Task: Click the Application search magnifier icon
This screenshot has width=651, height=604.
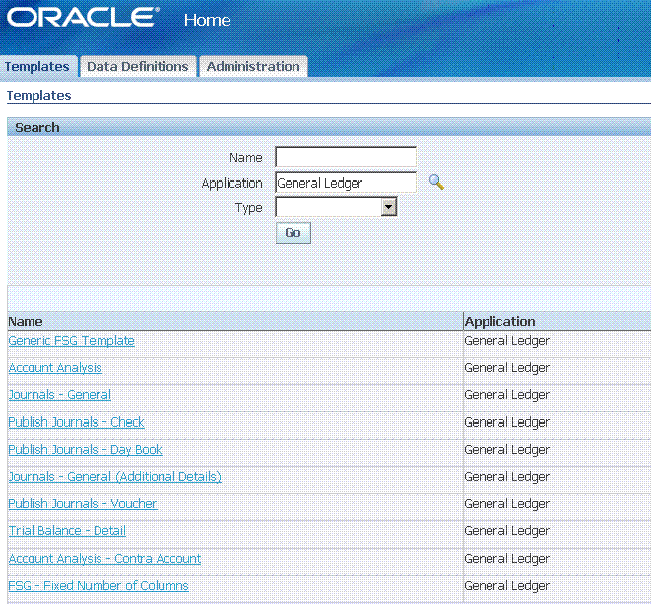Action: [435, 182]
